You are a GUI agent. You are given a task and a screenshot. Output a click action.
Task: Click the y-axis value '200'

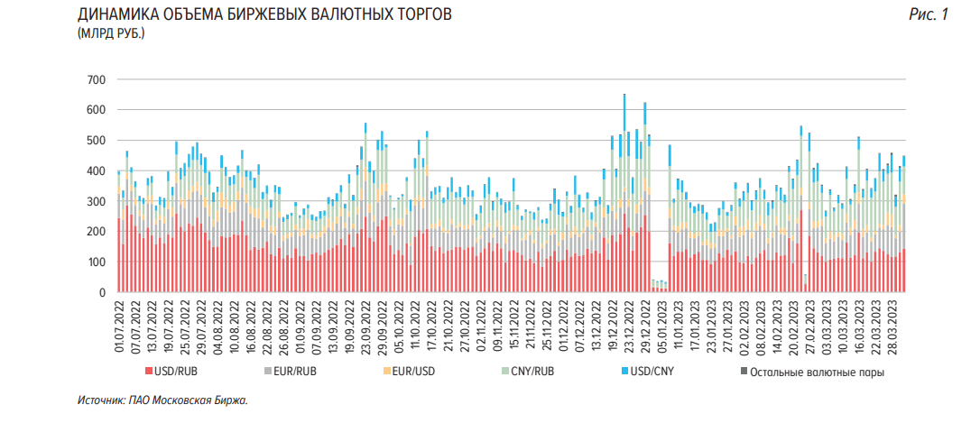[98, 232]
